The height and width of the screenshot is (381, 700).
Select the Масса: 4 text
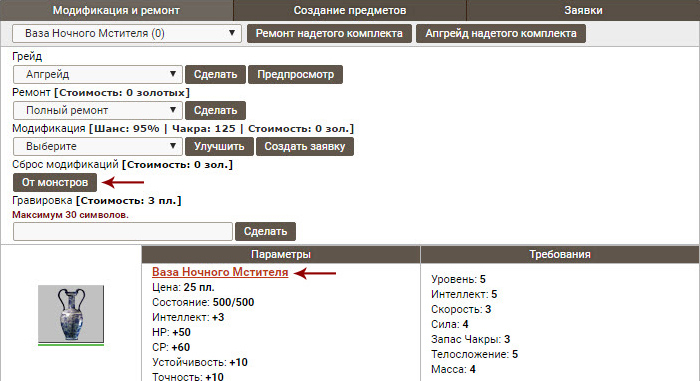click(x=453, y=369)
